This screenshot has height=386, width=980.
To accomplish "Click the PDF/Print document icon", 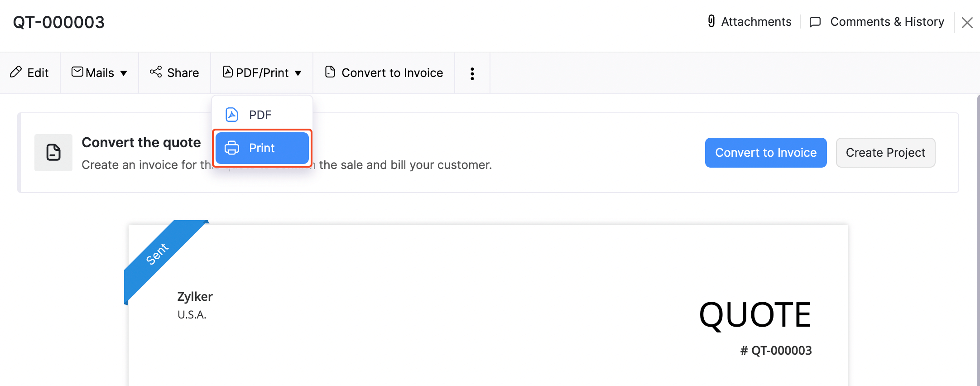I will pyautogui.click(x=227, y=72).
